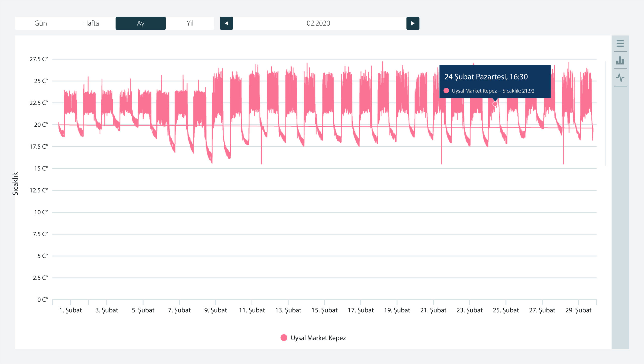Click the 21. Şubat axis label
The width and height of the screenshot is (644, 364).
point(433,310)
